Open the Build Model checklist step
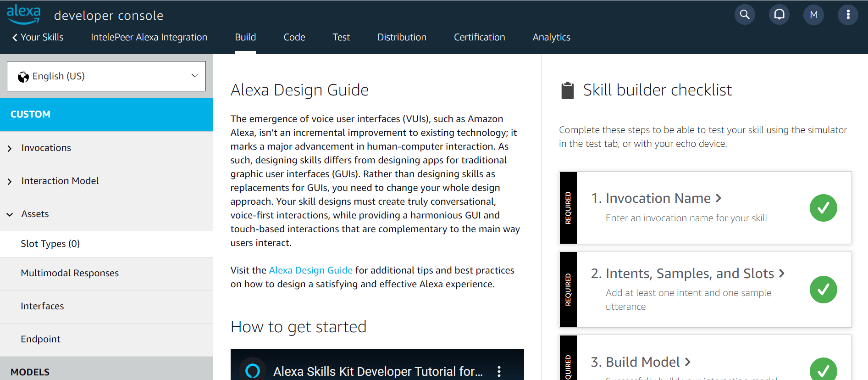 tap(641, 362)
